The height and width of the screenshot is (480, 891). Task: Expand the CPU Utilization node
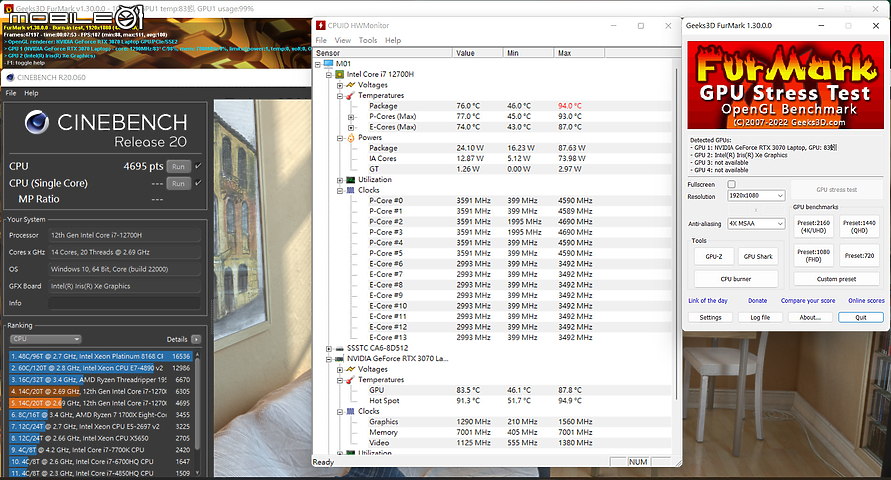tap(340, 180)
